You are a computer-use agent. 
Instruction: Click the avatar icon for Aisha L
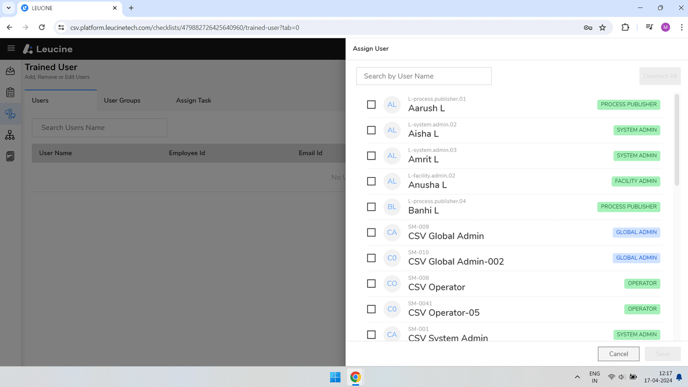pos(392,130)
